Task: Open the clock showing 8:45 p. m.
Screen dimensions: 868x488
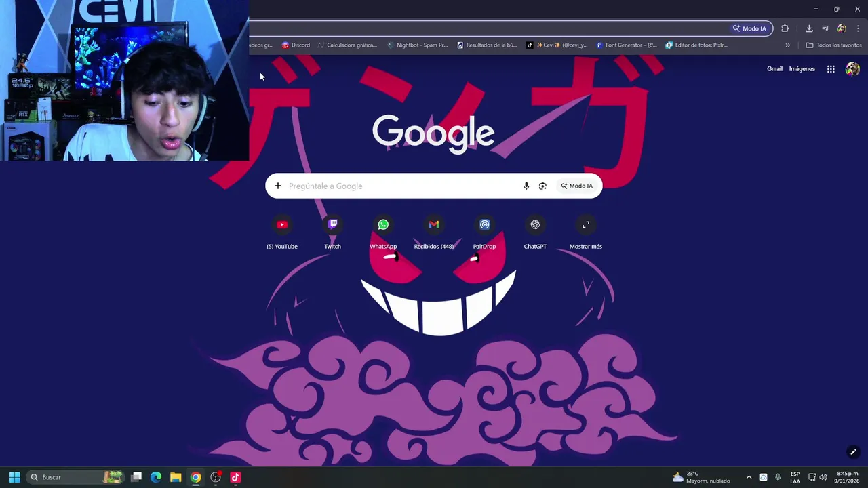Action: 848,477
